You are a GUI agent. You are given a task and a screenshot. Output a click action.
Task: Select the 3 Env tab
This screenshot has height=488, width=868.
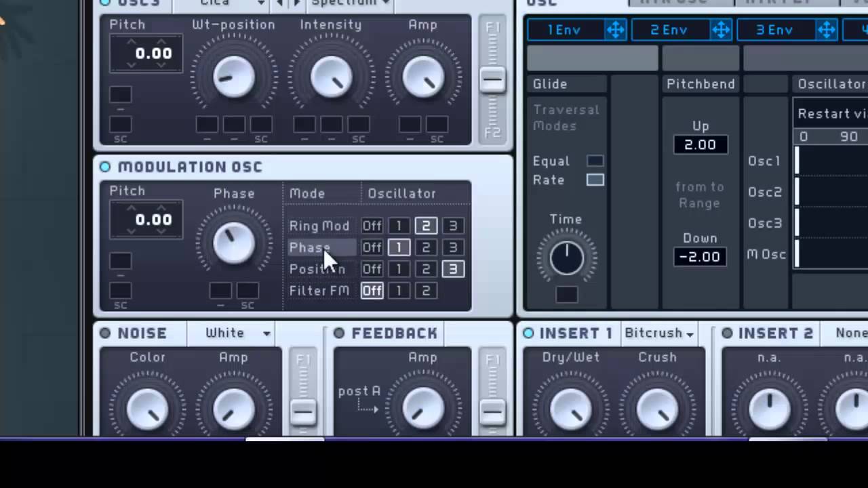(x=775, y=30)
